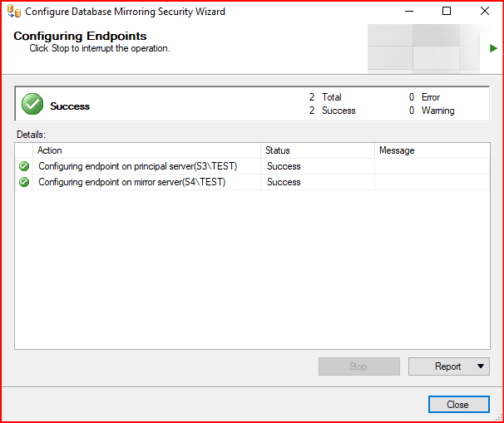Sort by the Action column header

coord(148,150)
